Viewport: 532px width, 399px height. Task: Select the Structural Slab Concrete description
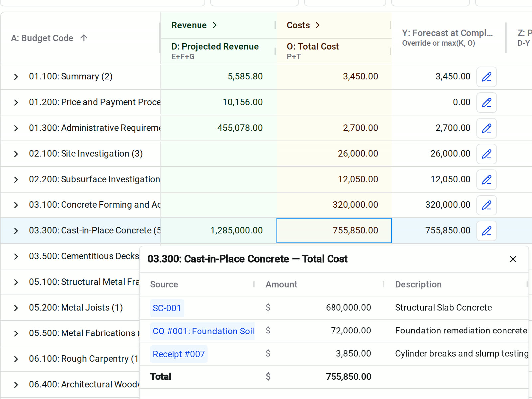pyautogui.click(x=444, y=308)
